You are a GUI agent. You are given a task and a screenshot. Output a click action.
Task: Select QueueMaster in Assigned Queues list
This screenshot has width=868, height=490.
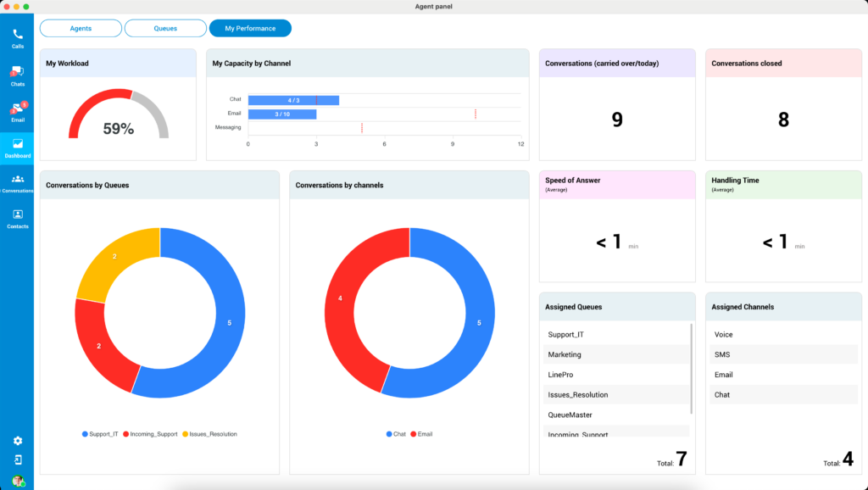(616, 415)
